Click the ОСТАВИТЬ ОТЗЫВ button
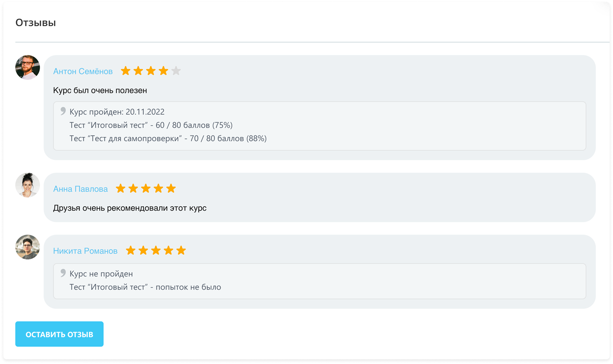Screen dimensions: 613x364 [59, 334]
